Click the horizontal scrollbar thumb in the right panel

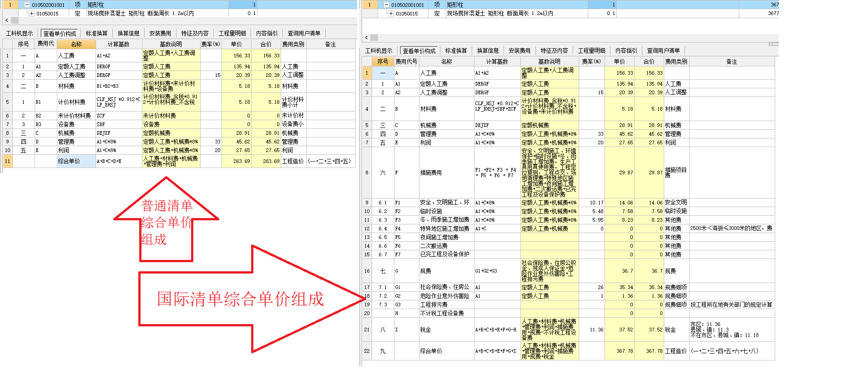point(374,38)
